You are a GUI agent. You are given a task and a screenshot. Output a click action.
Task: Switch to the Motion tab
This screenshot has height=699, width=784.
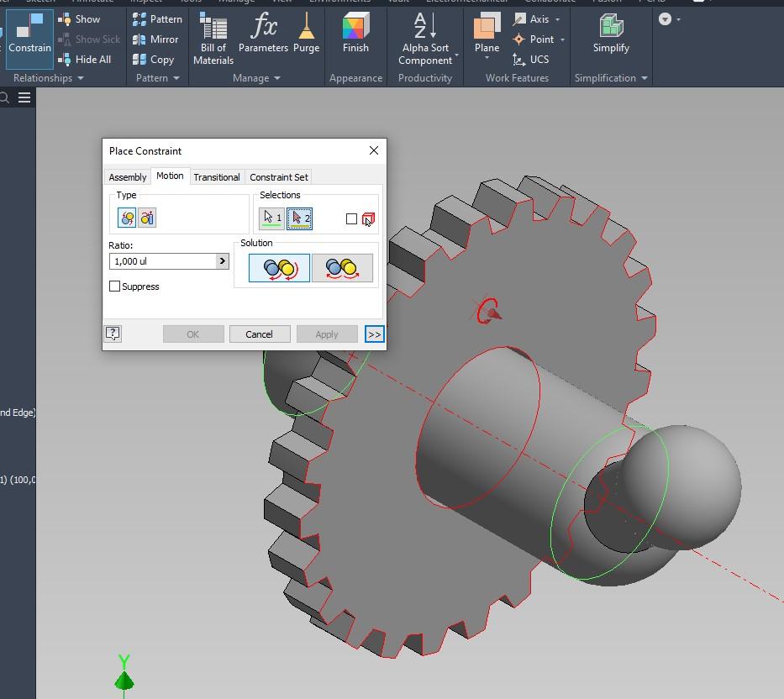click(170, 176)
